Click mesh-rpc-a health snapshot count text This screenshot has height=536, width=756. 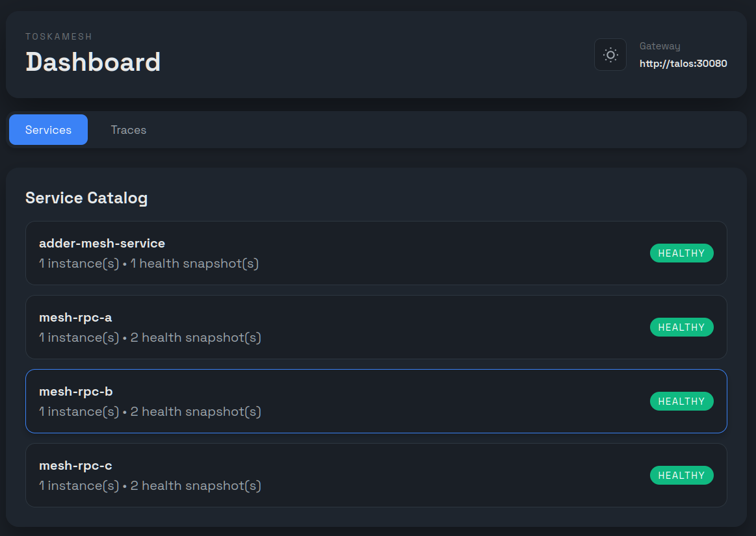click(195, 338)
